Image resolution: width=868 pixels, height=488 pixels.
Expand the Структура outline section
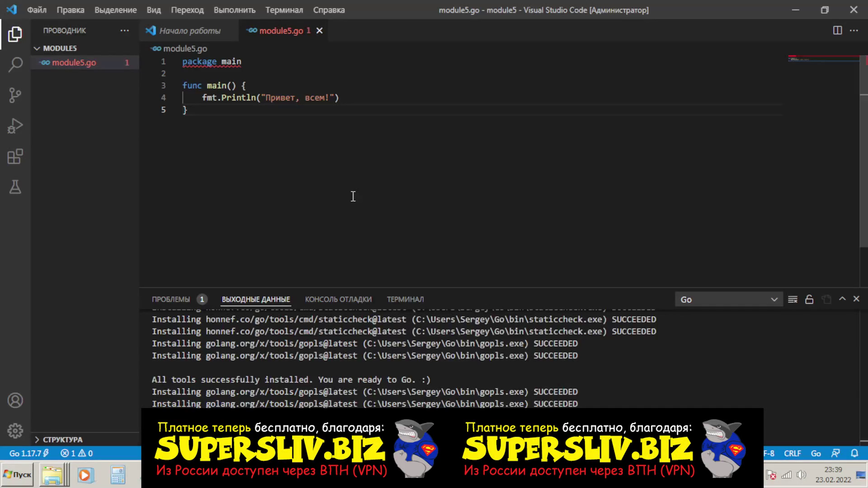click(x=85, y=439)
